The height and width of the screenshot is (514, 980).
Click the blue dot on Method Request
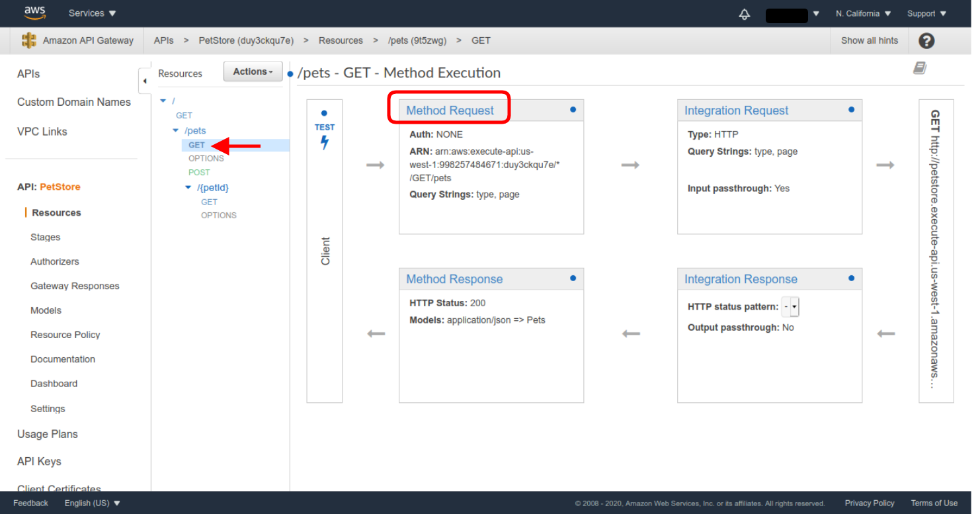pyautogui.click(x=573, y=110)
